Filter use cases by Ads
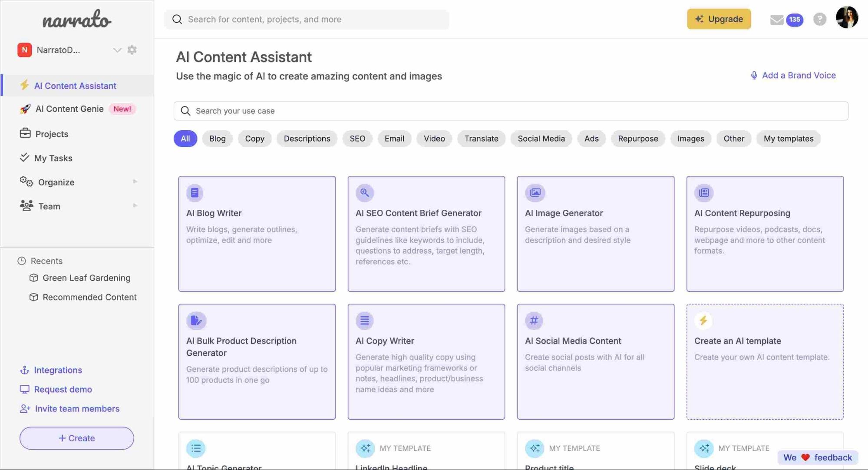868x470 pixels. tap(591, 139)
